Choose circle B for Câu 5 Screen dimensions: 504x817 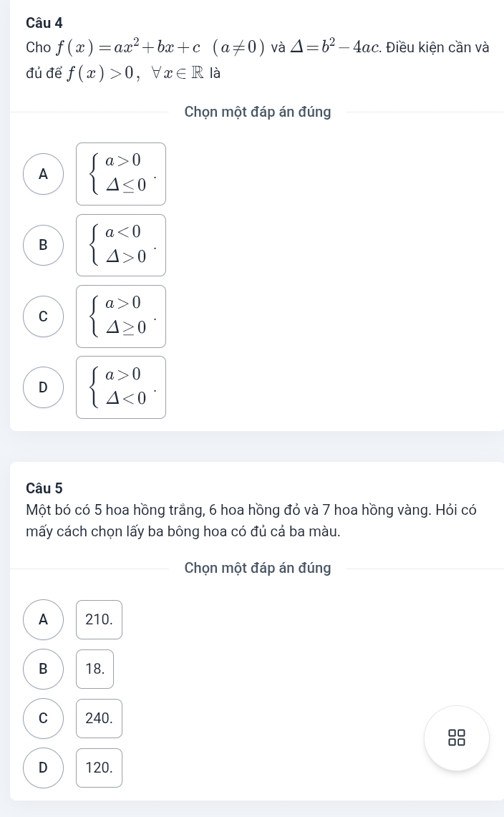pyautogui.click(x=44, y=669)
